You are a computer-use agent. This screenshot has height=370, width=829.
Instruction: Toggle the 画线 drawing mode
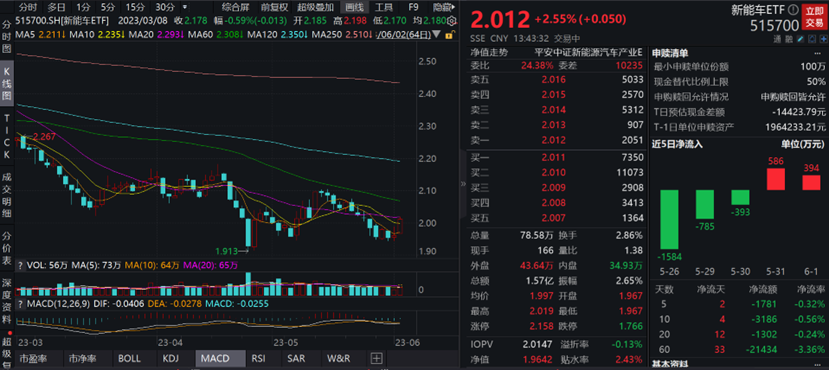(354, 7)
